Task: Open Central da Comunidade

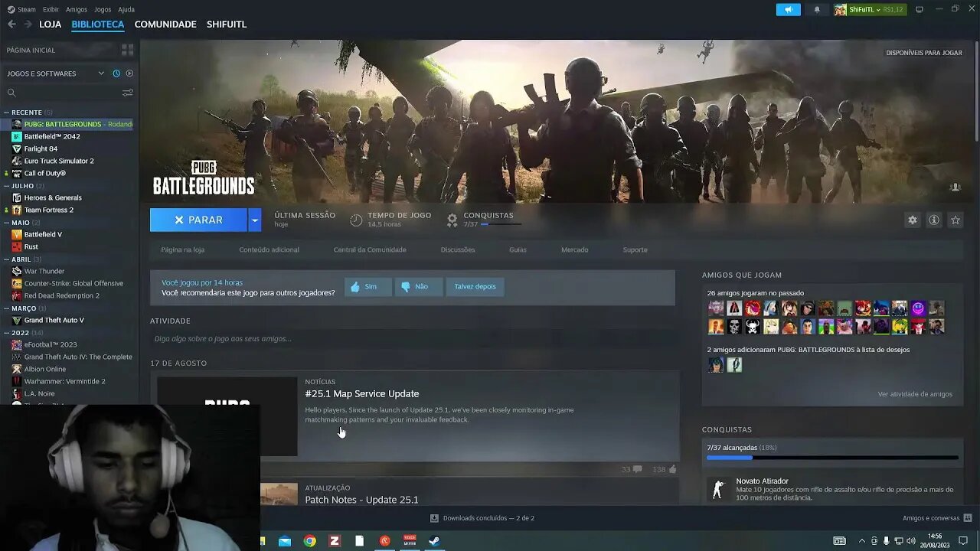Action: 370,249
